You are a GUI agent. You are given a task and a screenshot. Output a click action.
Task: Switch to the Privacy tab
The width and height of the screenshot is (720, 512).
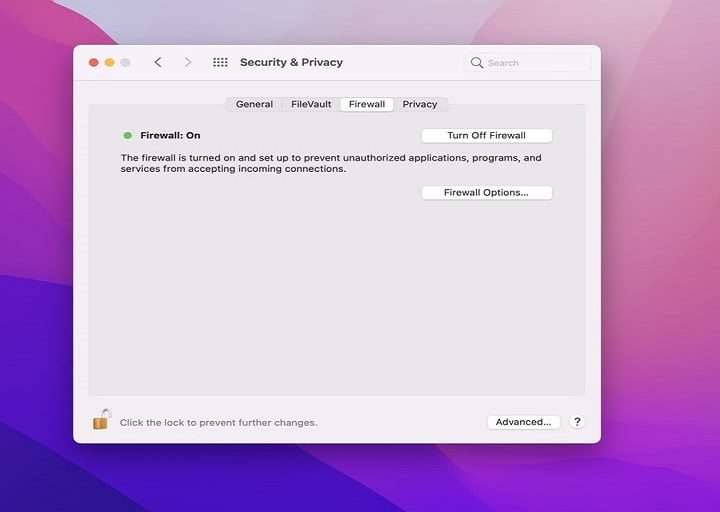[x=420, y=104]
